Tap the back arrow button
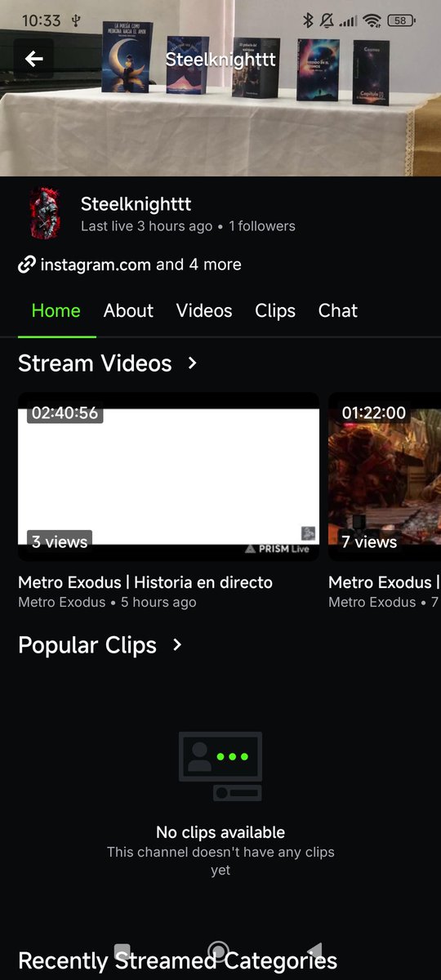Image resolution: width=441 pixels, height=980 pixels. click(x=33, y=59)
